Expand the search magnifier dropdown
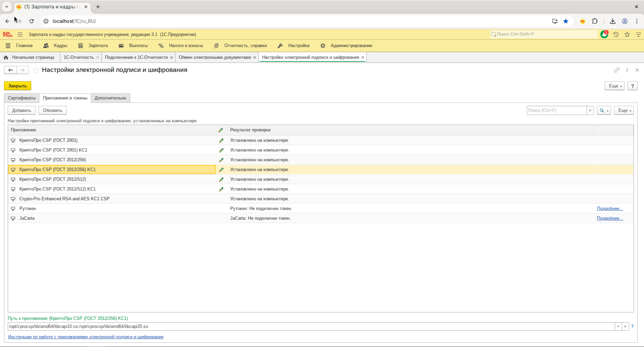This screenshot has height=347, width=644. (x=604, y=110)
